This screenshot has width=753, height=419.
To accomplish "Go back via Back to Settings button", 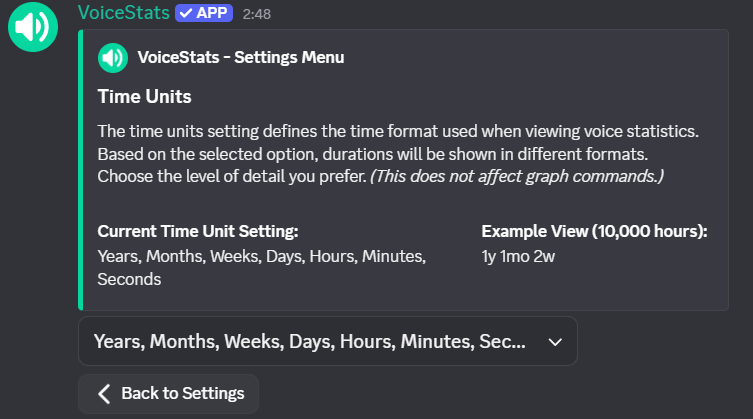I will point(169,393).
